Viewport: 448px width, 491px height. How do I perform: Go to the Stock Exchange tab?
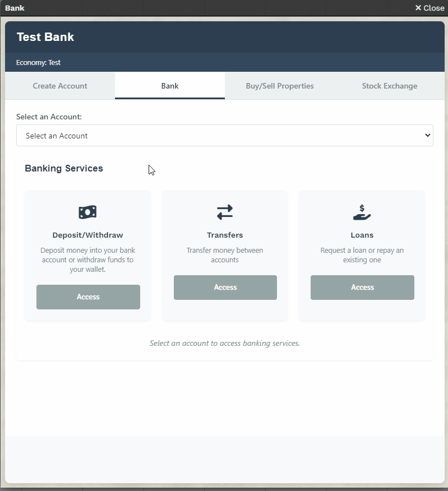pyautogui.click(x=390, y=86)
